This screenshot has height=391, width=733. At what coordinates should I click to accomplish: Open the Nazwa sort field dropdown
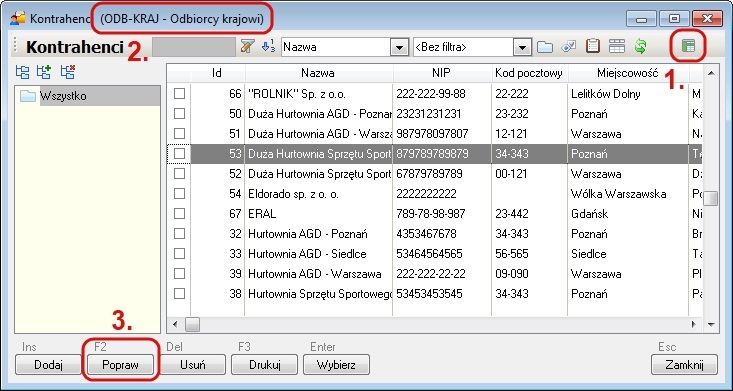[399, 47]
